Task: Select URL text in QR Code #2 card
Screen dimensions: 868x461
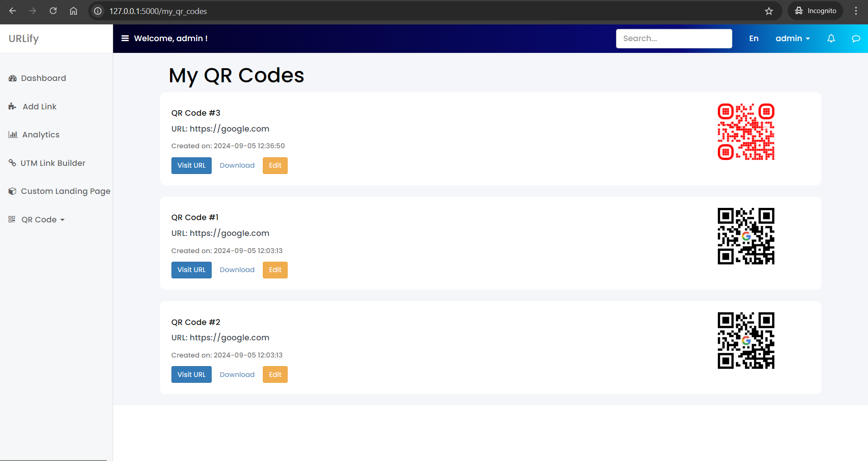Action: pyautogui.click(x=220, y=338)
